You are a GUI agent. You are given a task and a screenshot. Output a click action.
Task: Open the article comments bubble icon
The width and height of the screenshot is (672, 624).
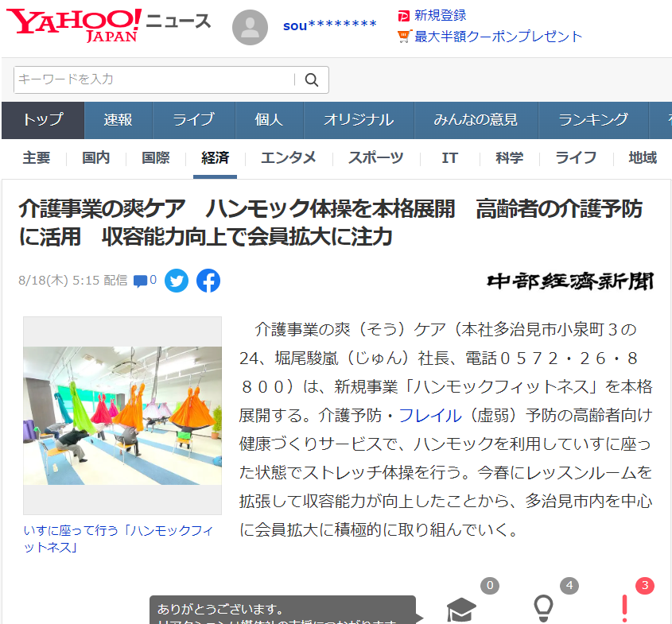click(x=141, y=281)
